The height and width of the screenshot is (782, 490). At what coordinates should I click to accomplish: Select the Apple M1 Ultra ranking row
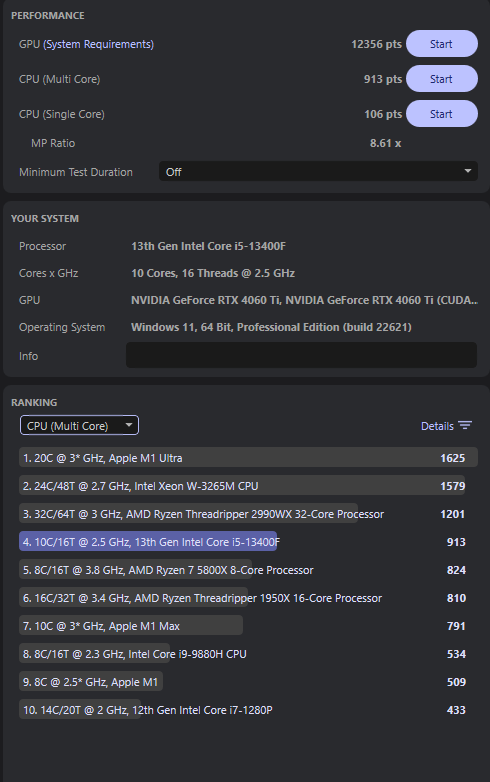tap(248, 458)
